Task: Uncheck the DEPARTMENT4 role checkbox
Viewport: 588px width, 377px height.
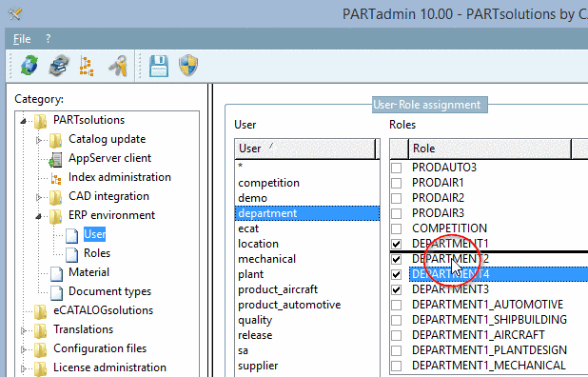Action: (x=397, y=274)
